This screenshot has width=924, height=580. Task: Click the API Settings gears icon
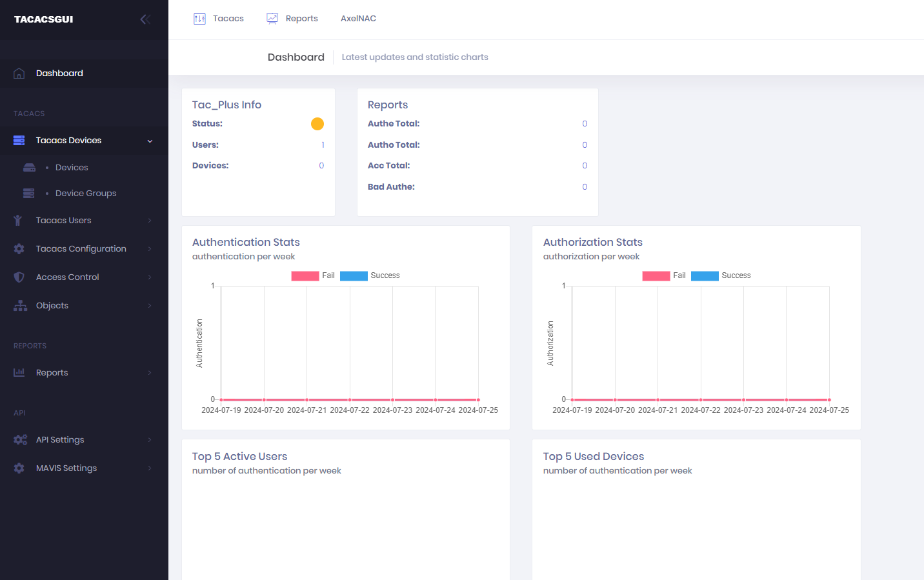coord(21,440)
